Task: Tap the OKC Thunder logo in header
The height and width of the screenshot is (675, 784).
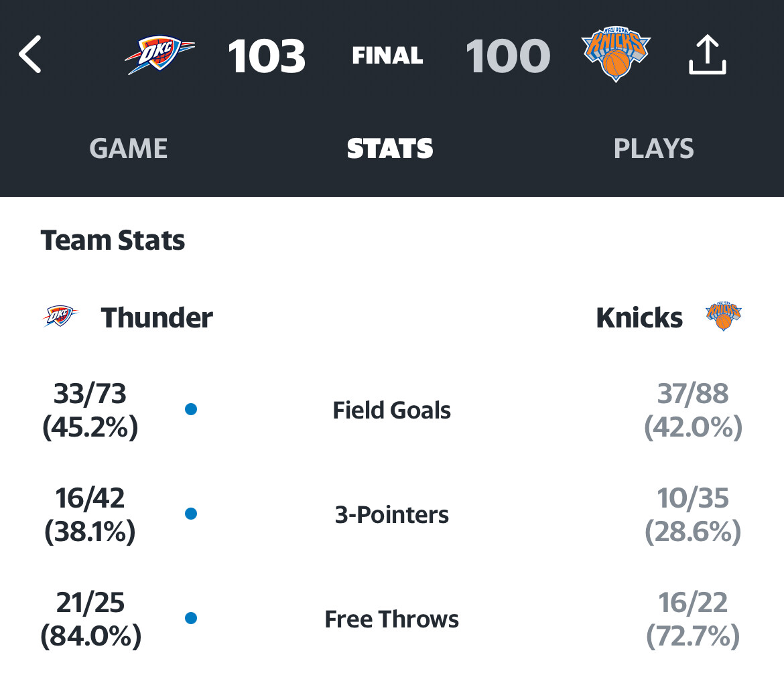Action: 159,54
